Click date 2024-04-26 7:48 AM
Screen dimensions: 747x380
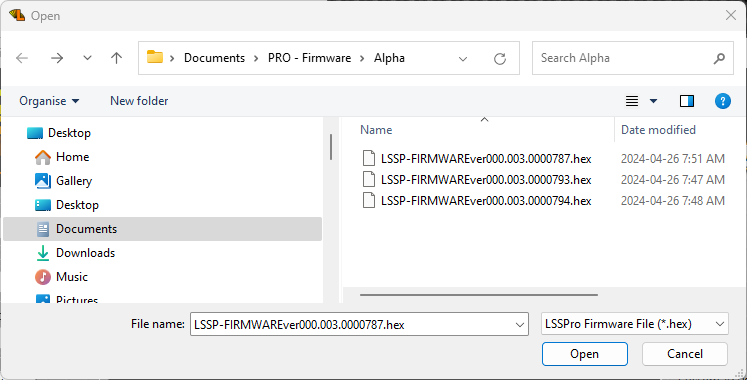click(673, 200)
